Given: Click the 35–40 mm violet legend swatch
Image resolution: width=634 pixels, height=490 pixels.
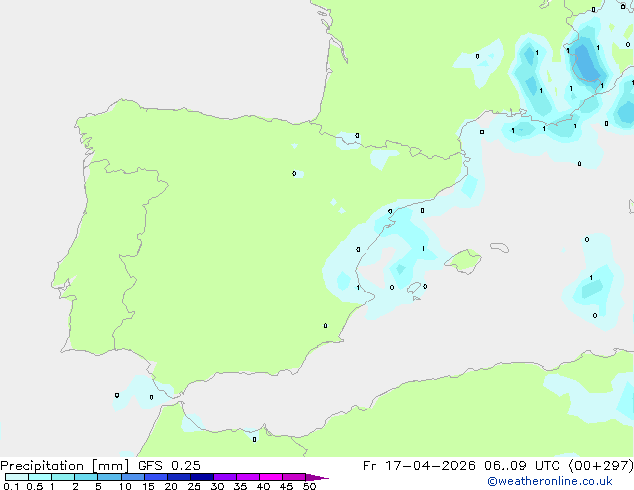Looking at the screenshot, I should [x=247, y=477].
